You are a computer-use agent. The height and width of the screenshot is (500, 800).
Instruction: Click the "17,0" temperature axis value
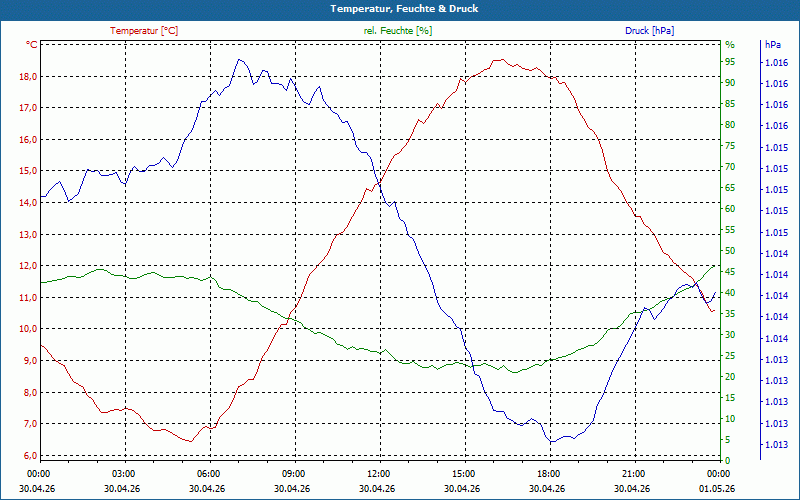(x=29, y=108)
